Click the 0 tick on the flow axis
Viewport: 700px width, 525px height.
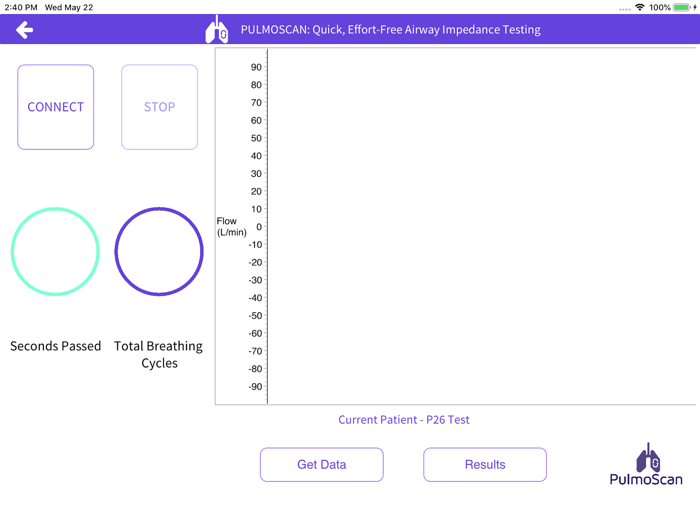pyautogui.click(x=259, y=227)
